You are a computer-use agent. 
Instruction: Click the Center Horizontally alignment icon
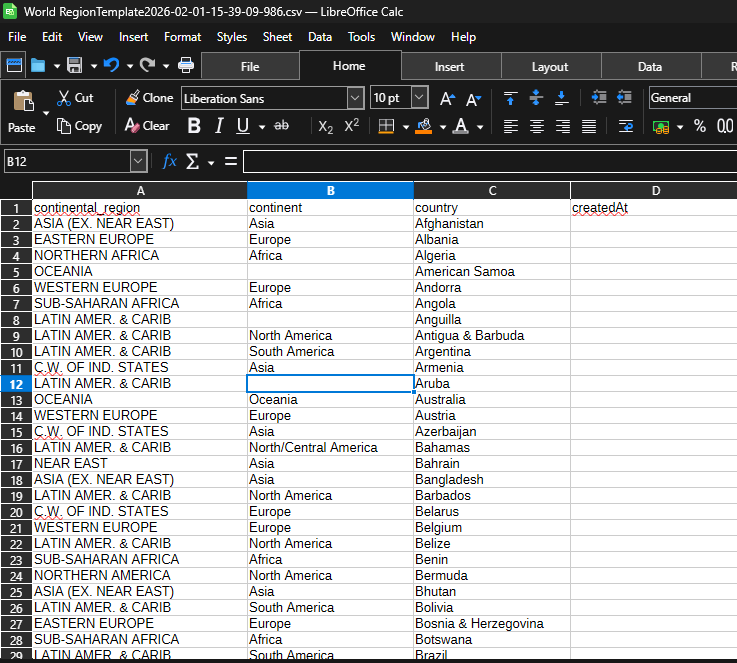537,127
